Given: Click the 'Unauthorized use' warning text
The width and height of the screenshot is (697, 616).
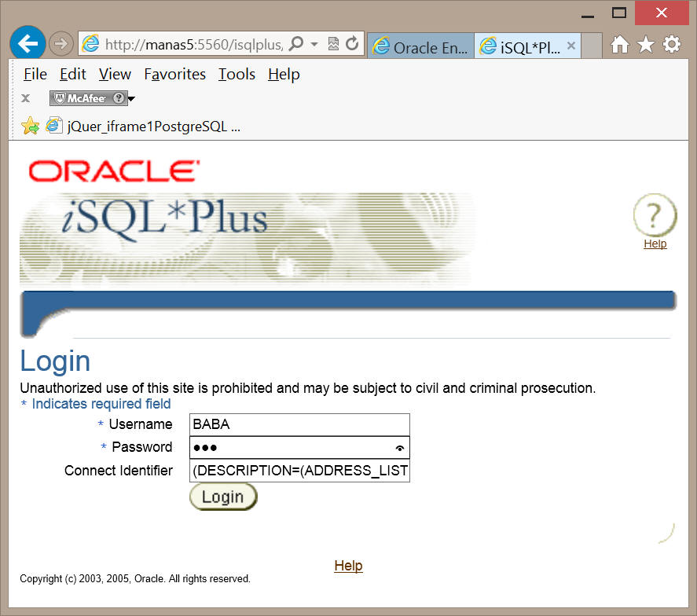Looking at the screenshot, I should point(307,388).
